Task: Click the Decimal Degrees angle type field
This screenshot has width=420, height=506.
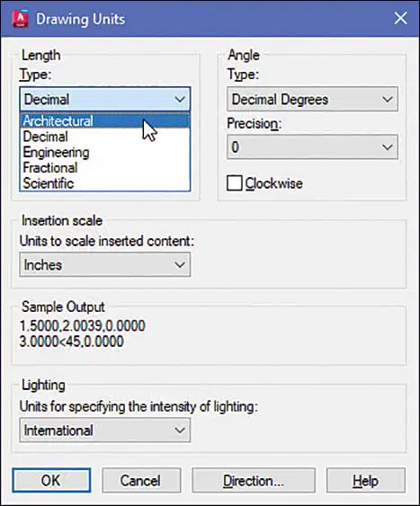Action: tap(312, 99)
